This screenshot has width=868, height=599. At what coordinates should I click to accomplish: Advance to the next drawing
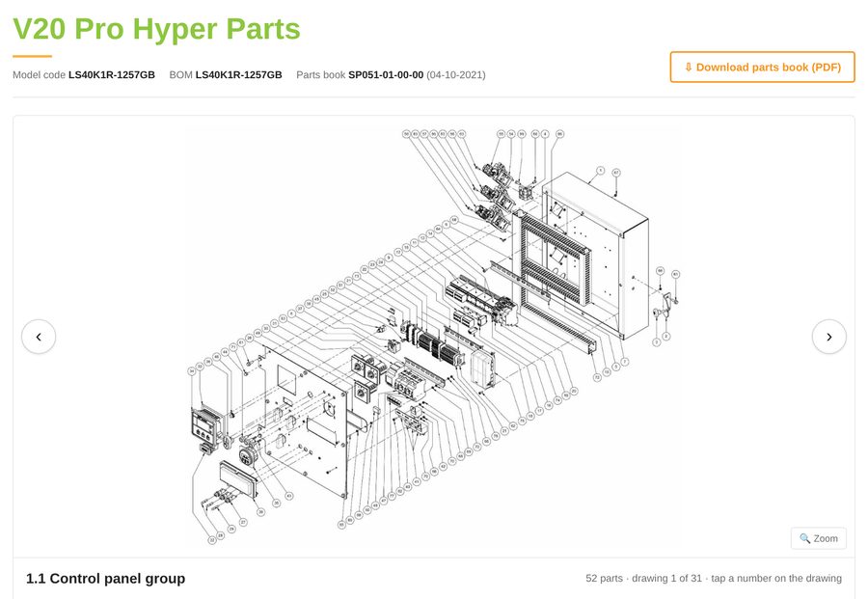[828, 336]
